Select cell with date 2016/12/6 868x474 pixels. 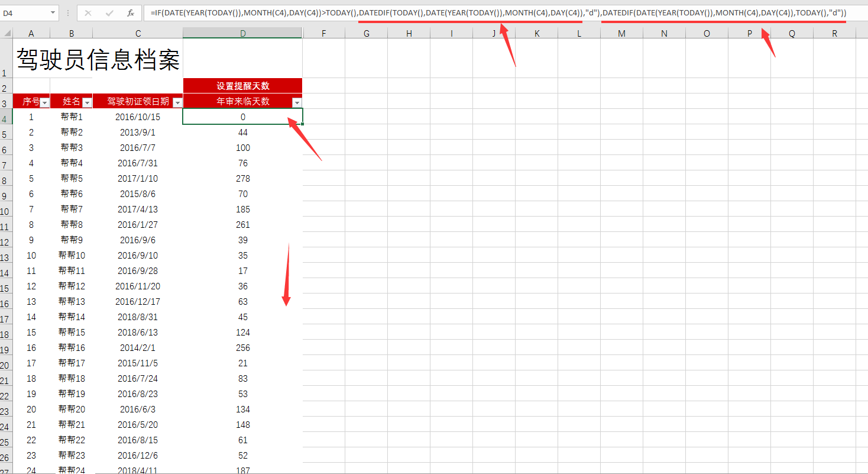138,456
